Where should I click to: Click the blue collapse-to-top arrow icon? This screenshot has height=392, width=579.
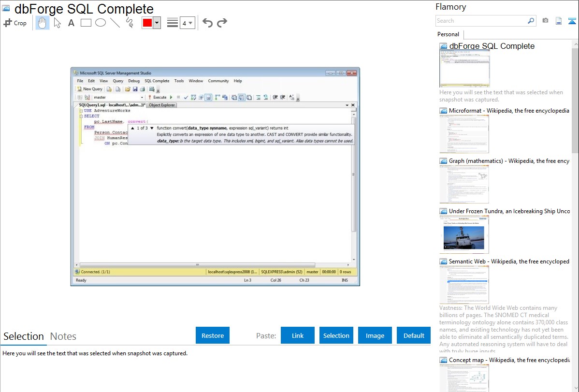click(572, 21)
